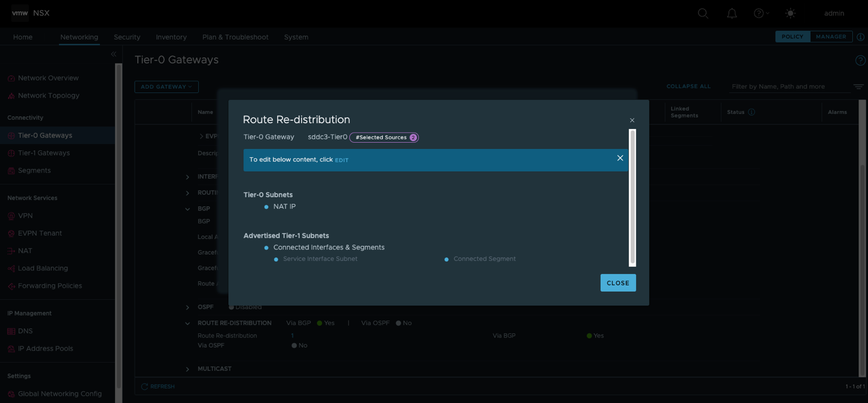868x403 pixels.
Task: Open the admin user menu
Action: [x=834, y=13]
